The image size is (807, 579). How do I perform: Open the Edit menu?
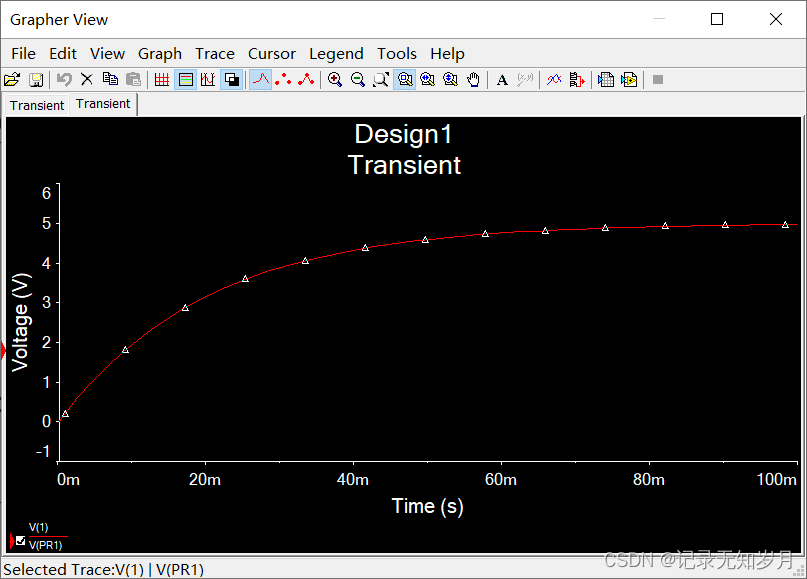tap(63, 54)
